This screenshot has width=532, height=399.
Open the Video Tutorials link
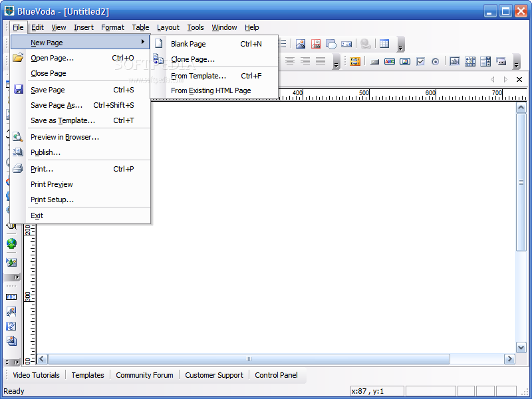point(36,375)
